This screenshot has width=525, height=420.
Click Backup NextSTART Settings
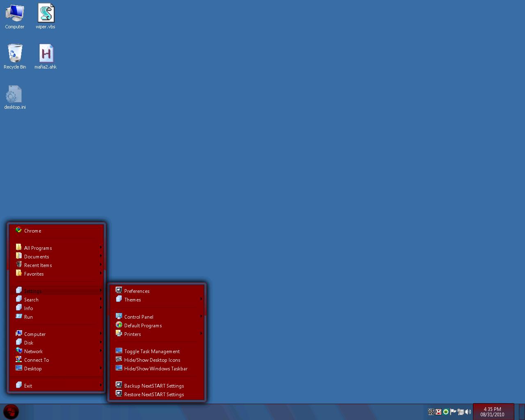(x=154, y=386)
